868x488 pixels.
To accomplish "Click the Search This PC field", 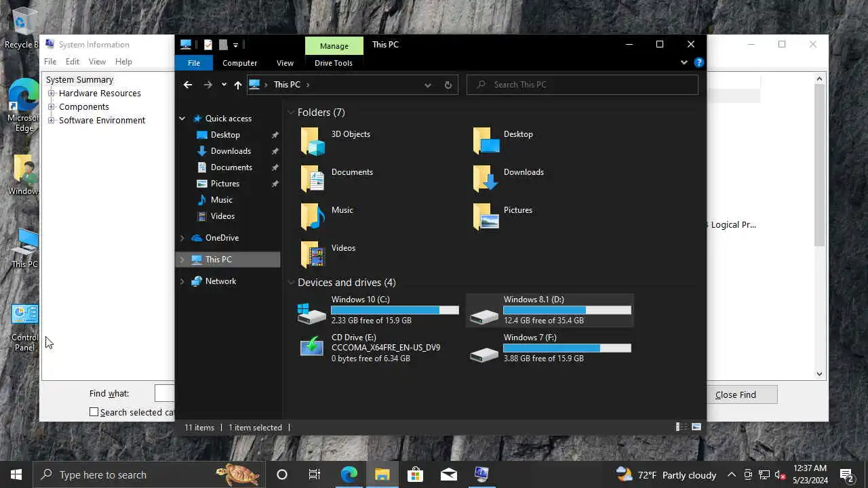I will (x=583, y=85).
